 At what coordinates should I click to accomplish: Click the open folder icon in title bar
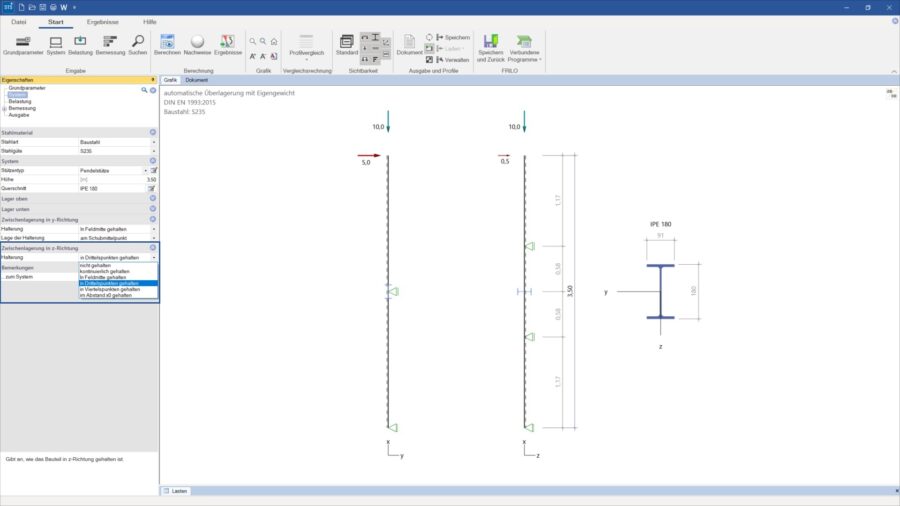[32, 7]
